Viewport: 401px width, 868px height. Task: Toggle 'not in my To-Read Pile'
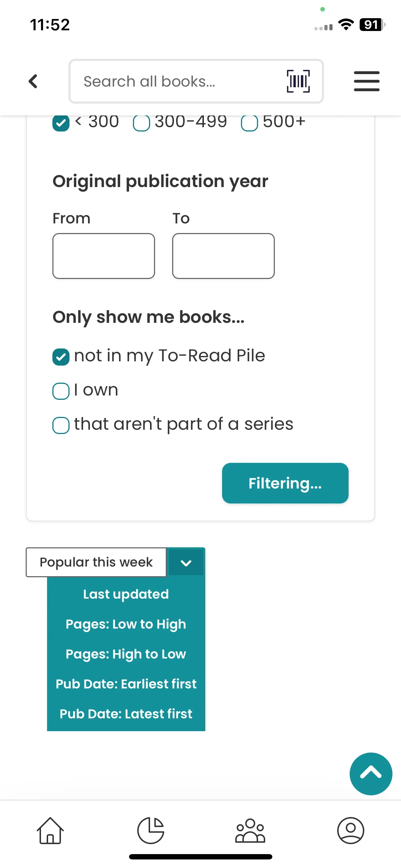click(x=61, y=357)
